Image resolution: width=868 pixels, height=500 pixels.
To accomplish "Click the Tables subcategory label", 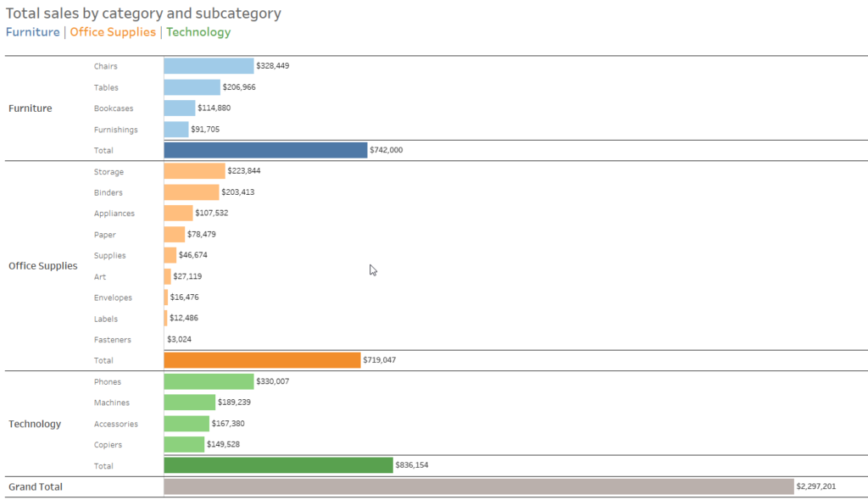I will (106, 87).
